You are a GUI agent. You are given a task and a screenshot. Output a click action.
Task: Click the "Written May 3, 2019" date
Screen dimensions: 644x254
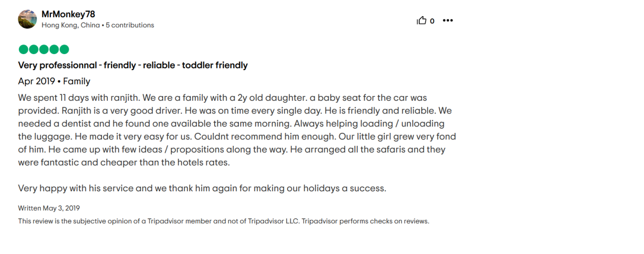pyautogui.click(x=49, y=208)
